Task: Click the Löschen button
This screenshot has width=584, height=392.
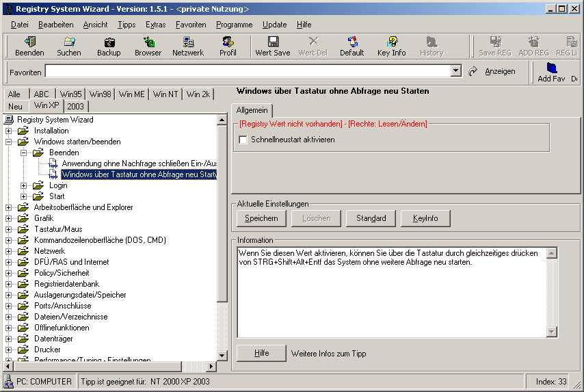Action: [316, 218]
